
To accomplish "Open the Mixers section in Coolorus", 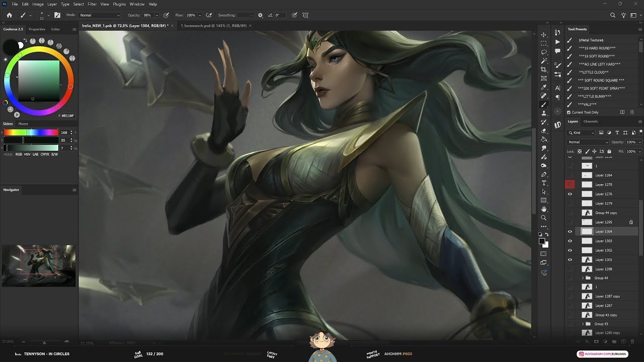I will point(23,124).
